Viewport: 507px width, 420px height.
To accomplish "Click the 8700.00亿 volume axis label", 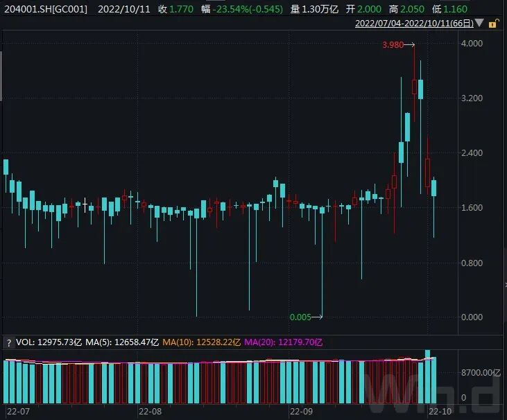I will coord(481,373).
